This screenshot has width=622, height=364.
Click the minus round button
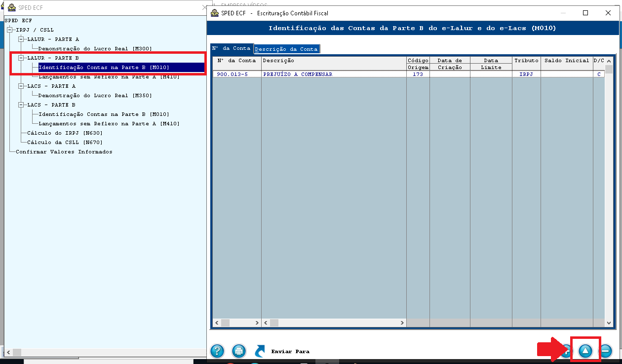click(606, 351)
